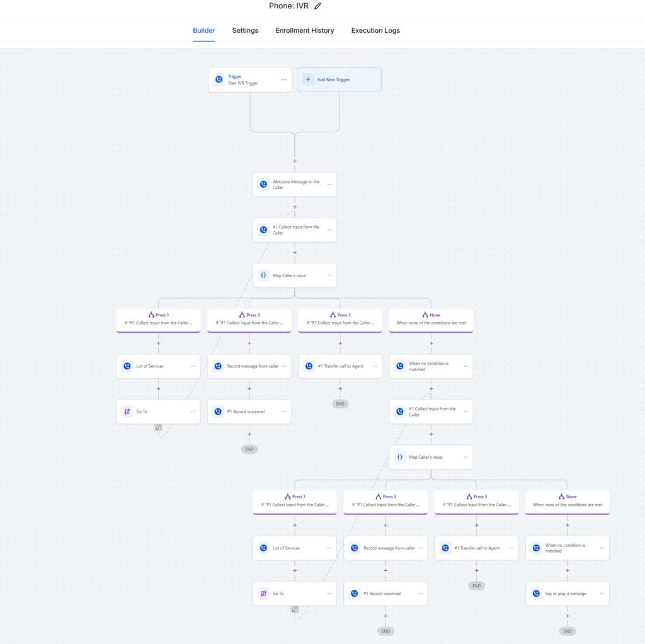
Task: Click the phone icon on Start IVR Trigger
Action: click(219, 80)
